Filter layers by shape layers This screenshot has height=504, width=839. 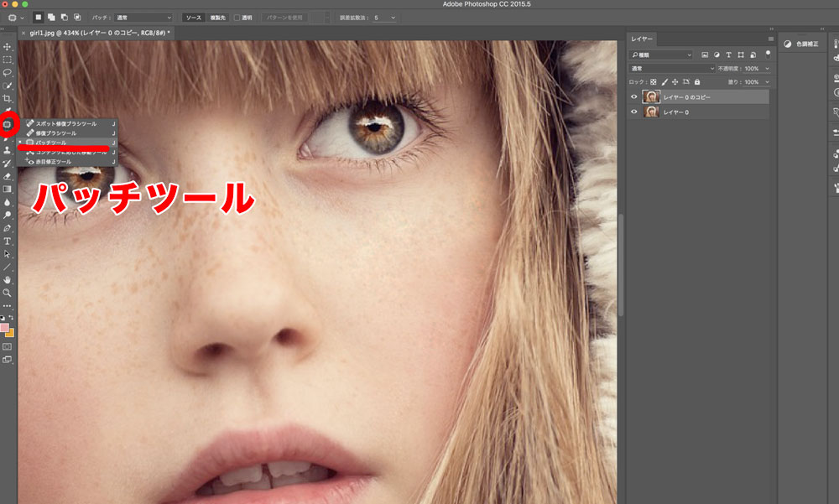[741, 55]
